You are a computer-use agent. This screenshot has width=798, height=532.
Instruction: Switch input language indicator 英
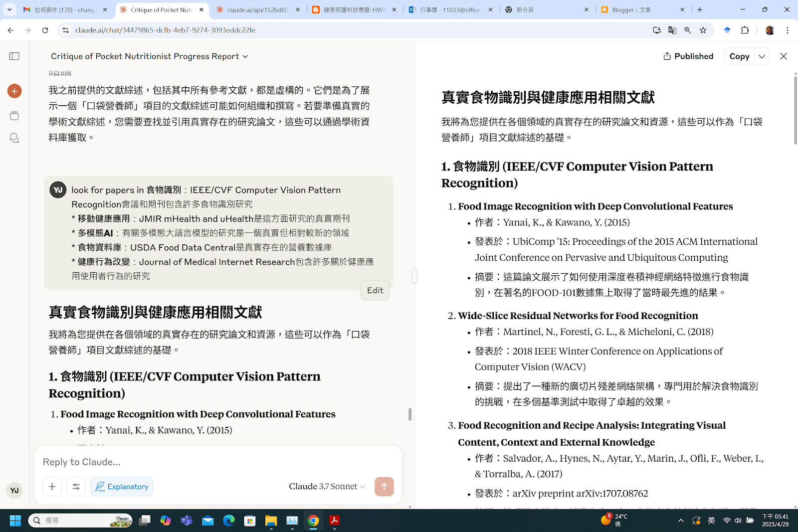pyautogui.click(x=712, y=521)
